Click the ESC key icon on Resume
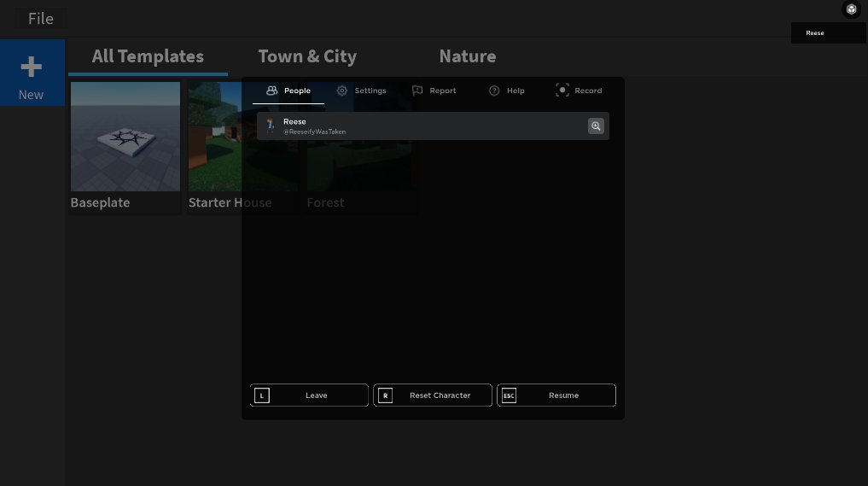This screenshot has height=486, width=868. click(509, 395)
